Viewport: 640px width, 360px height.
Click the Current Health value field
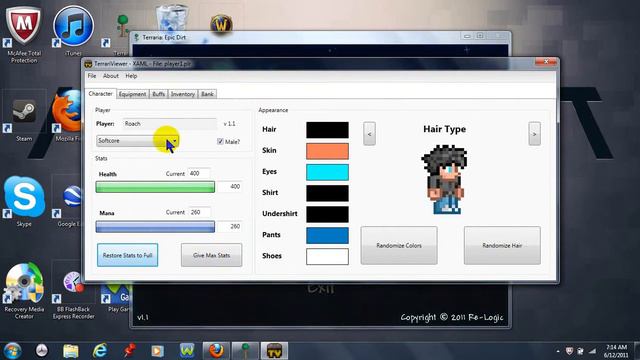click(x=199, y=173)
